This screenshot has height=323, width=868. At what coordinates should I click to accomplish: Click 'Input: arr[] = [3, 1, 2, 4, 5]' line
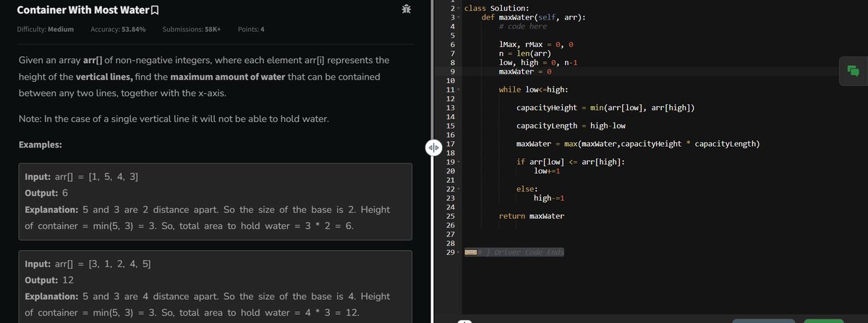pyautogui.click(x=88, y=264)
